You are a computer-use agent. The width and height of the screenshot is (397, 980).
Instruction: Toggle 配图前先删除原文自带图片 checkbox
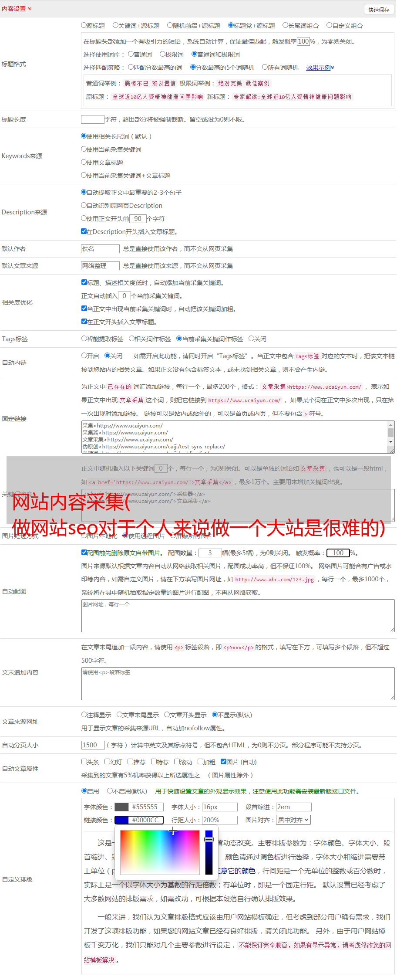[84, 553]
